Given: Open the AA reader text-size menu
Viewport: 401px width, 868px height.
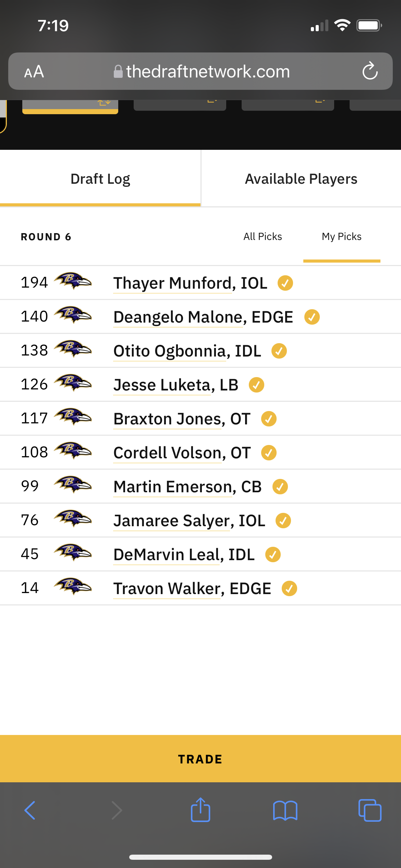Looking at the screenshot, I should click(34, 71).
